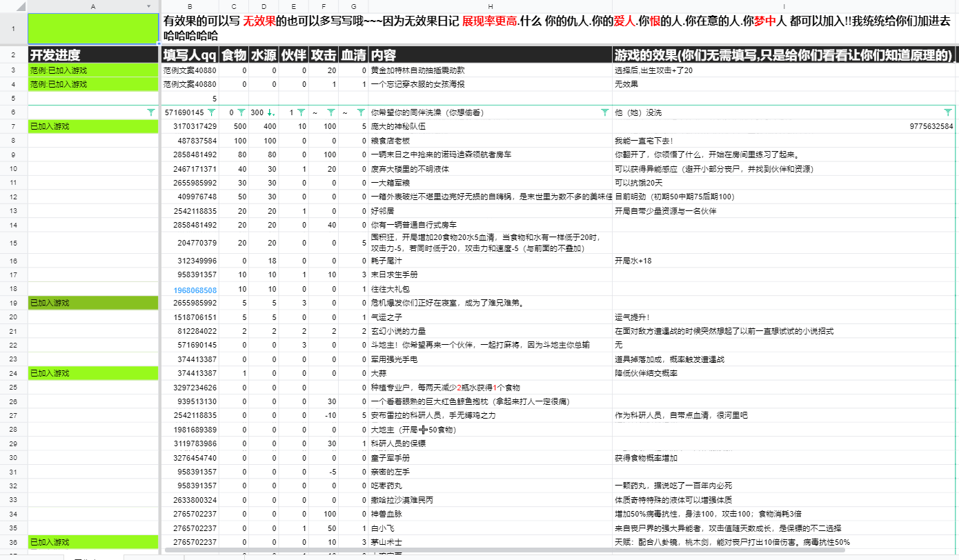The height and width of the screenshot is (560, 959).
Task: Click sort-descending filter icon in 水源 column
Action: pyautogui.click(x=272, y=112)
